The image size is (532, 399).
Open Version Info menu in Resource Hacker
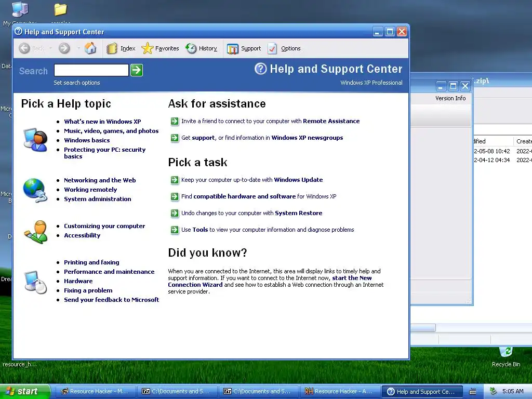tap(450, 98)
